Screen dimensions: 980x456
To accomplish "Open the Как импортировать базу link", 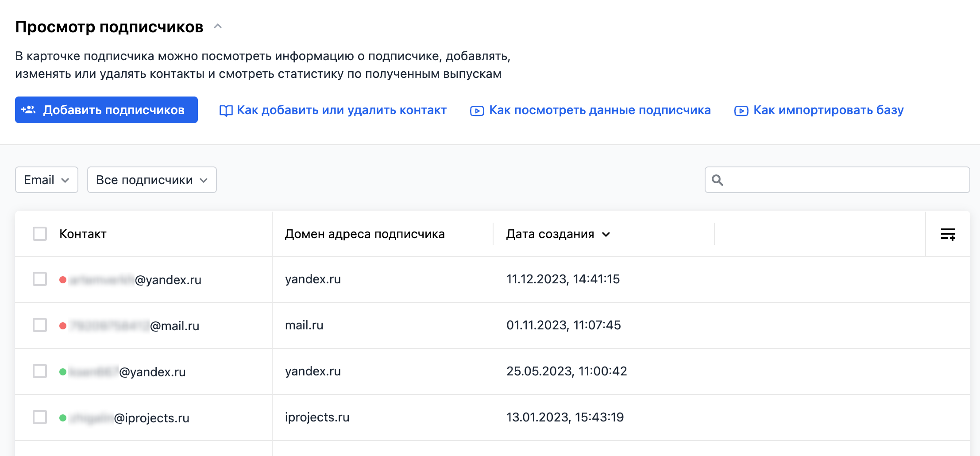I will 828,110.
